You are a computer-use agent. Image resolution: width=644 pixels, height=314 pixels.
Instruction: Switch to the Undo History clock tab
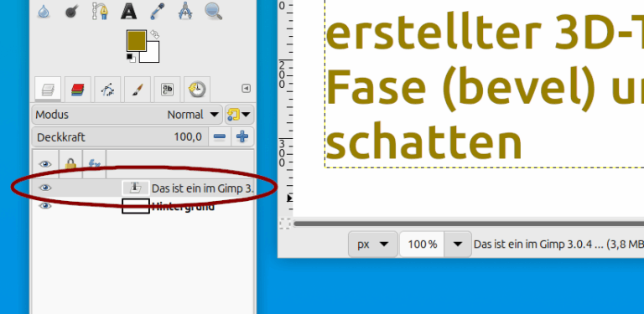tap(197, 89)
